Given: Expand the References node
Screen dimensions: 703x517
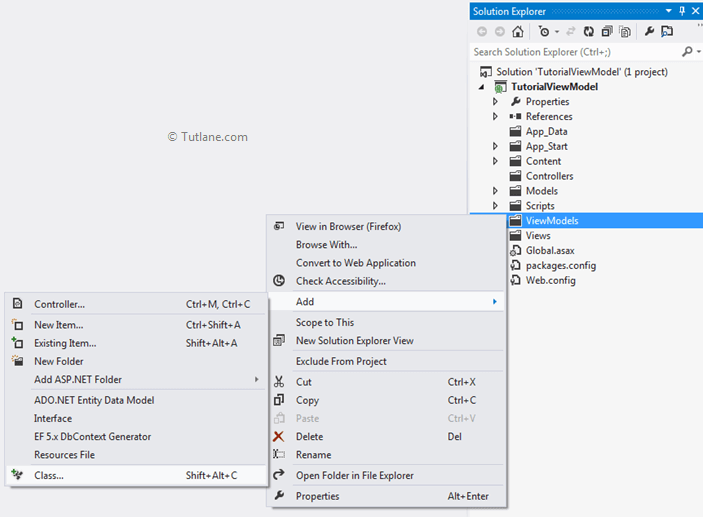Looking at the screenshot, I should click(495, 117).
